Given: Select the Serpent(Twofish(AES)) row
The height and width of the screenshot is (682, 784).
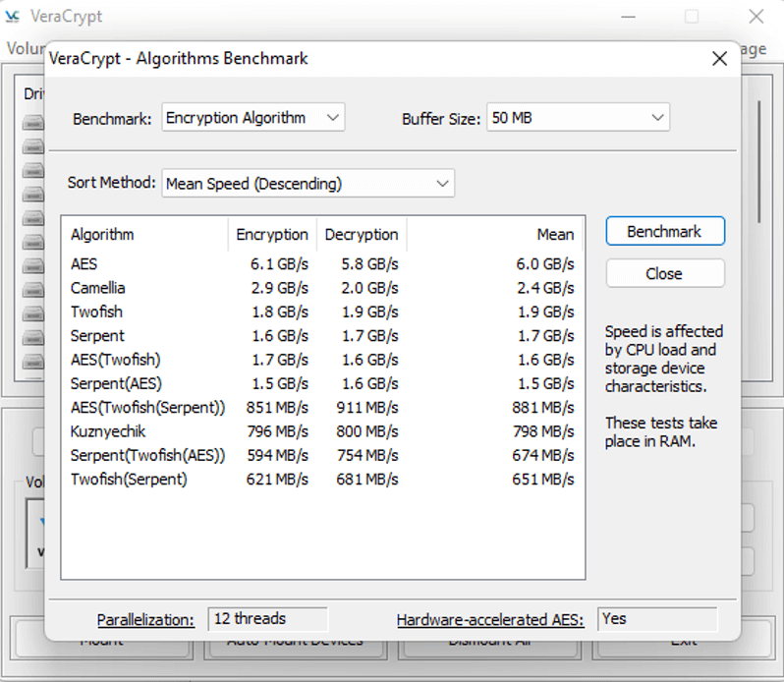Looking at the screenshot, I should tap(322, 455).
